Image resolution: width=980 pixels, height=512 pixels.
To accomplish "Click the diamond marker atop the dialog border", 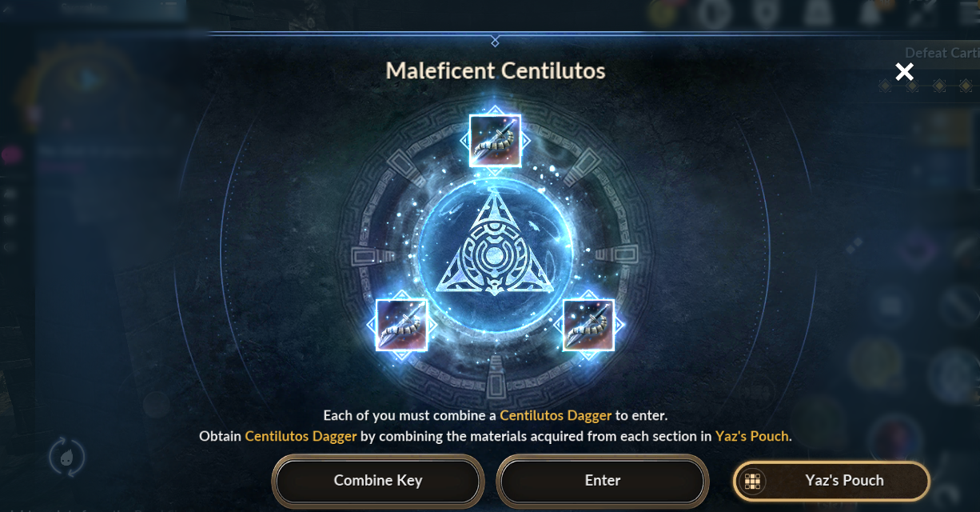I will [495, 41].
